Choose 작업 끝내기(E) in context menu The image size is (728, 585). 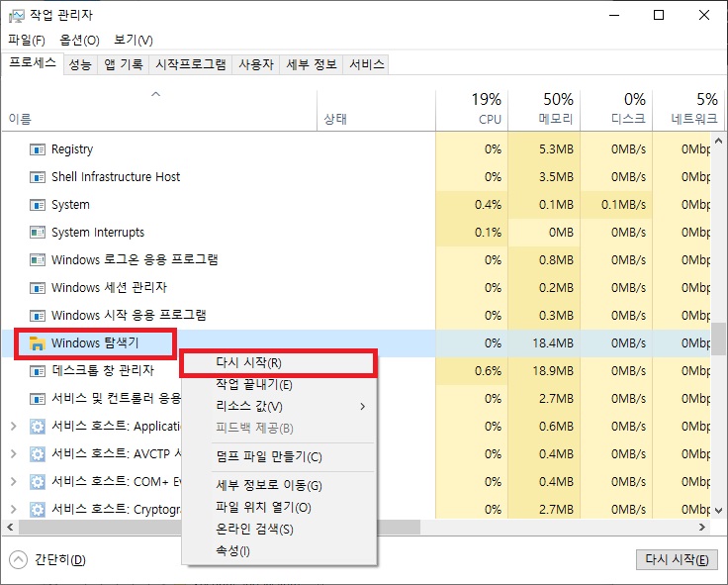278,385
